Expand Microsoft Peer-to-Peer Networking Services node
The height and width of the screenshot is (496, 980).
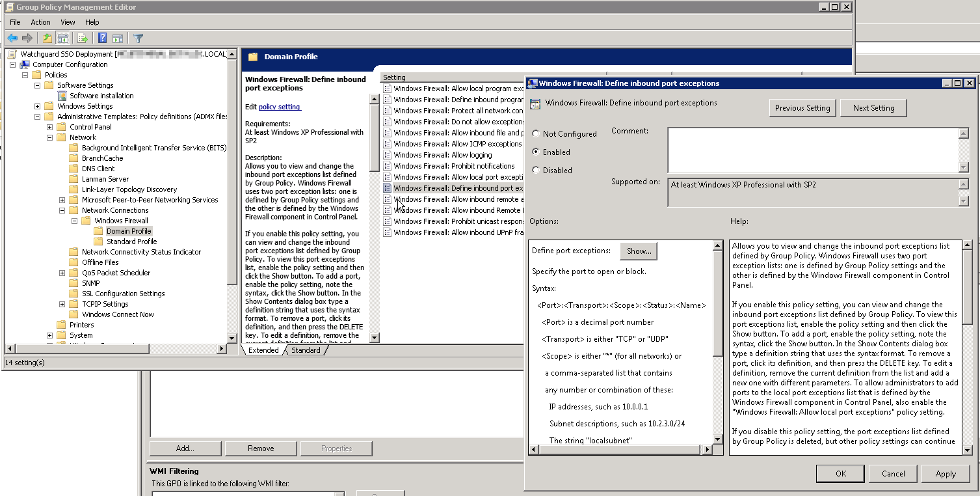62,200
